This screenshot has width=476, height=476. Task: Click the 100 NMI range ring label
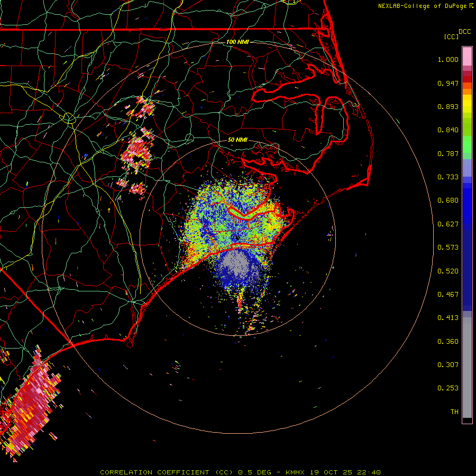coord(237,42)
